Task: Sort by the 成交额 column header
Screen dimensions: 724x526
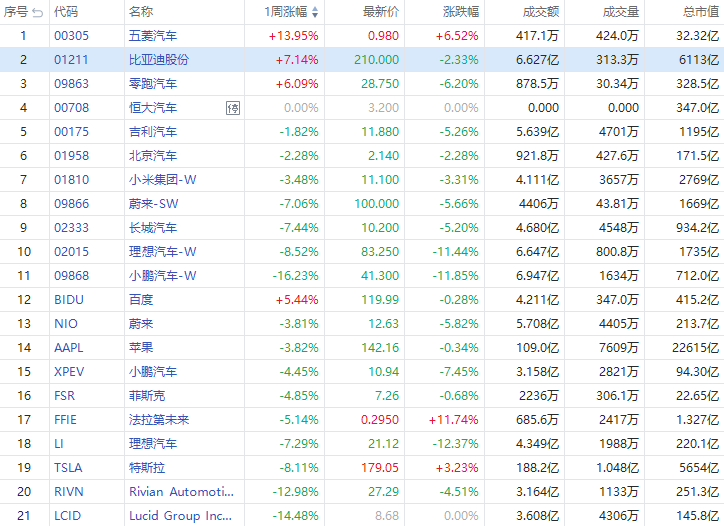Action: (x=541, y=12)
